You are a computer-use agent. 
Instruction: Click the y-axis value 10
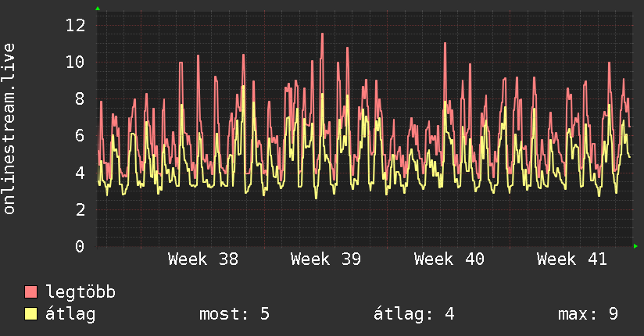(75, 63)
